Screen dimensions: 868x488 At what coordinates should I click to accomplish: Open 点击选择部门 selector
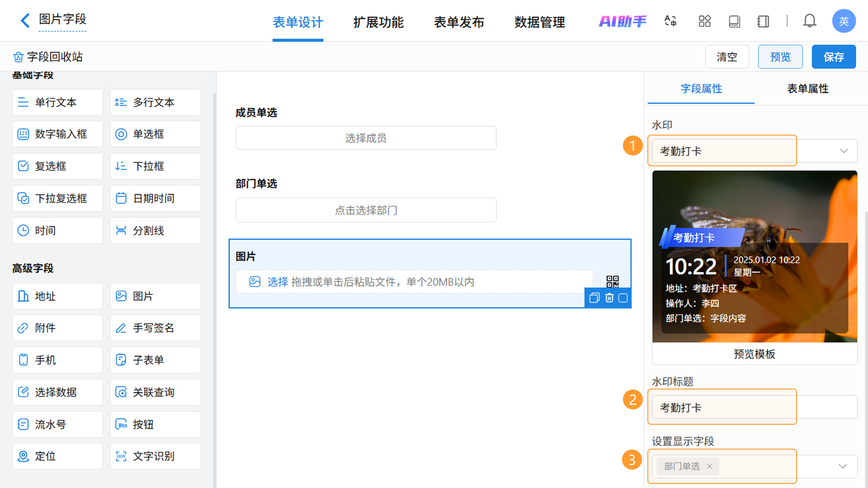point(366,210)
